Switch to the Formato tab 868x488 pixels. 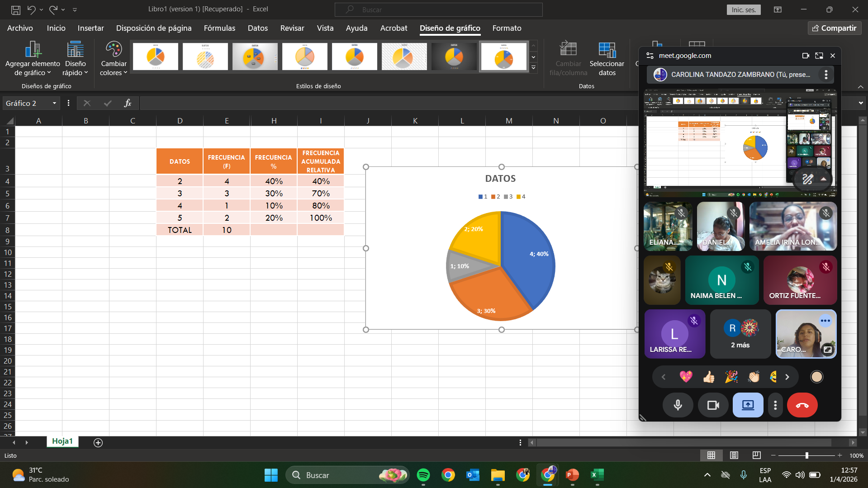pos(507,28)
